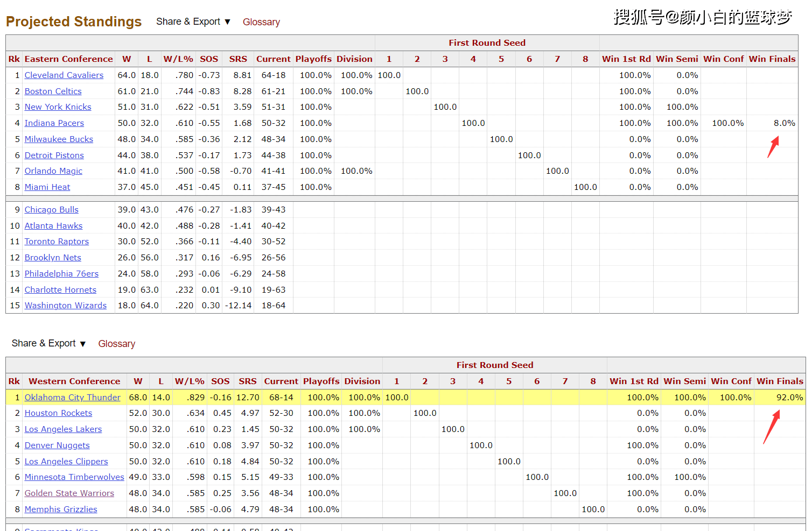This screenshot has height=531, width=812.
Task: Open Orlando Magic team link
Action: click(54, 171)
